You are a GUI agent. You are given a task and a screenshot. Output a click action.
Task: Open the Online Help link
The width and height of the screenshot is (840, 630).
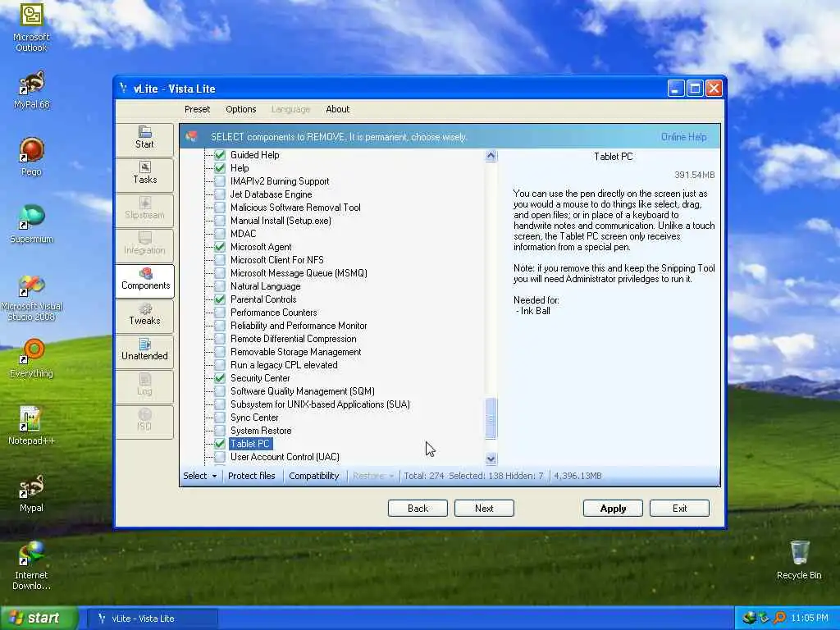coord(683,137)
